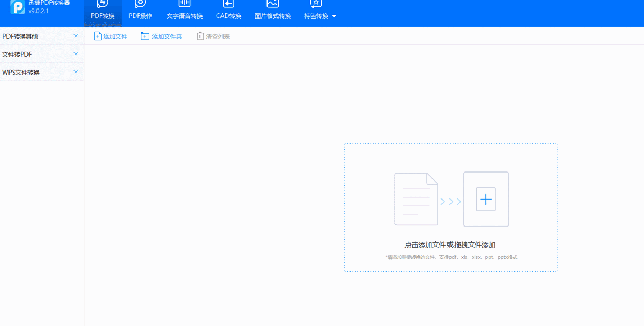Expand the 文件转PDF sidebar section
Screen dimensions: 644x326
tap(42, 54)
